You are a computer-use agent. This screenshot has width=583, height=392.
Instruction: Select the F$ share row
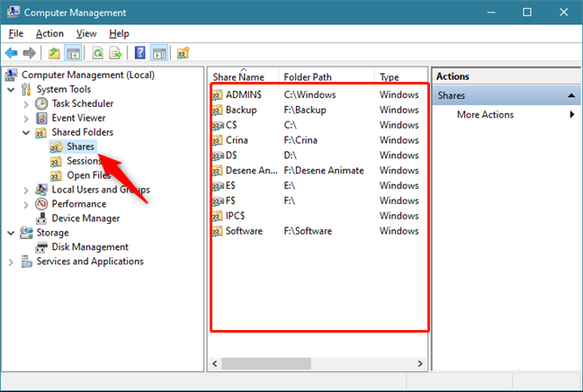319,201
